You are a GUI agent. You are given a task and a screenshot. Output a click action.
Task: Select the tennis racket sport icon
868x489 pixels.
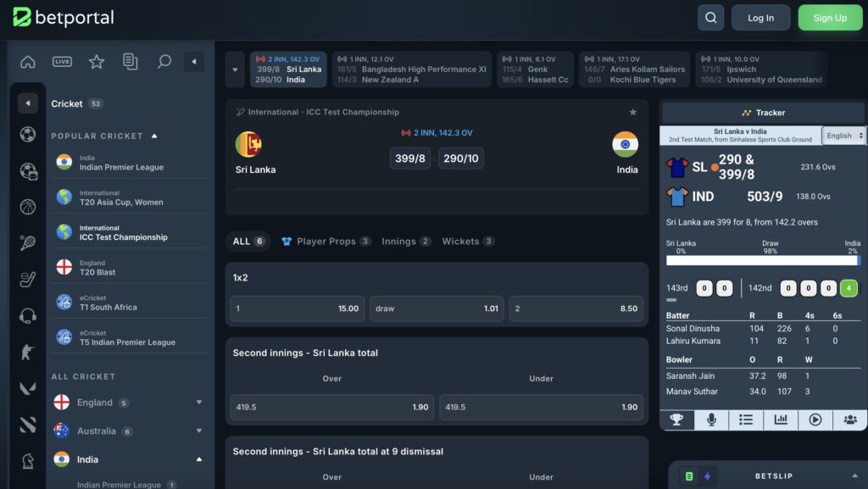pyautogui.click(x=28, y=243)
